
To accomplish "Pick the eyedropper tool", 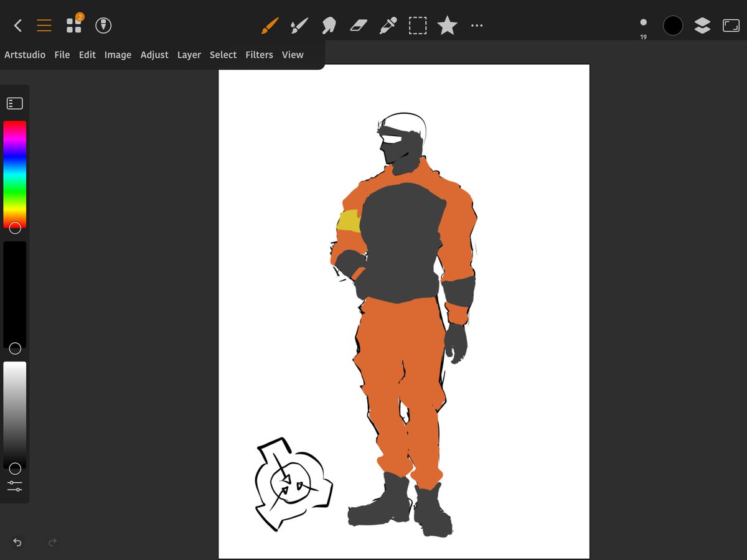I will [x=388, y=26].
